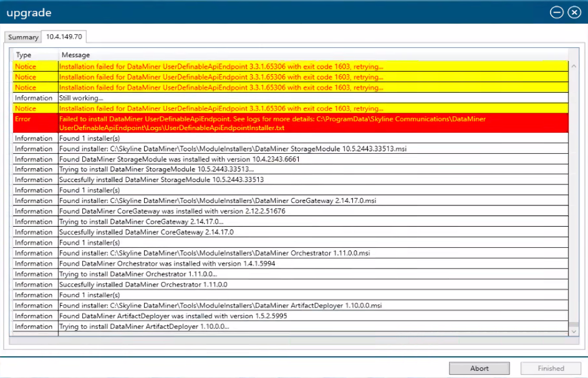Select the 10.4.149.70 tab
Viewport: 588px width, 378px height.
pyautogui.click(x=64, y=36)
